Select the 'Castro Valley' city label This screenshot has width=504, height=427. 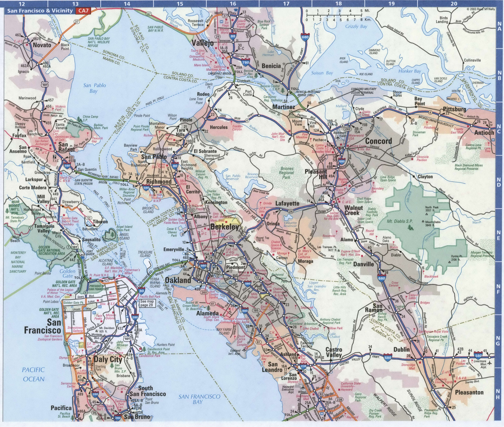tap(334, 352)
